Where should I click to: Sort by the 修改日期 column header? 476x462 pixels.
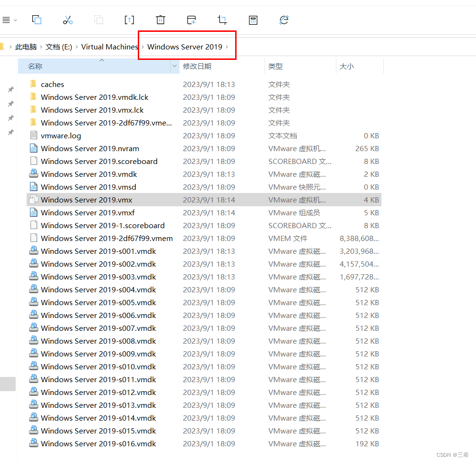(197, 66)
